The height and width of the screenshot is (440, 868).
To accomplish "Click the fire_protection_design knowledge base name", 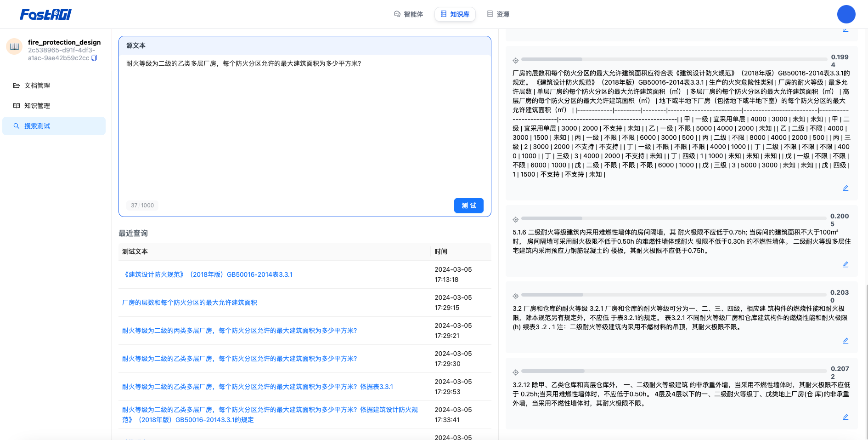I will (x=64, y=42).
